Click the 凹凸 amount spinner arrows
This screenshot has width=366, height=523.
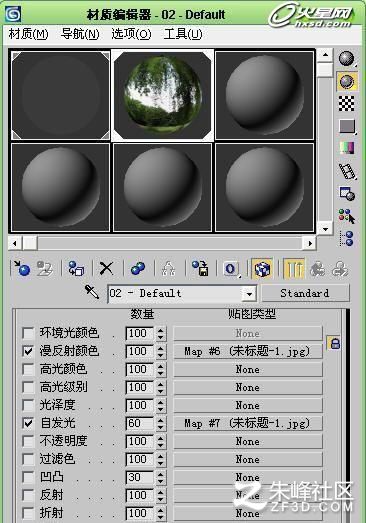[x=160, y=477]
